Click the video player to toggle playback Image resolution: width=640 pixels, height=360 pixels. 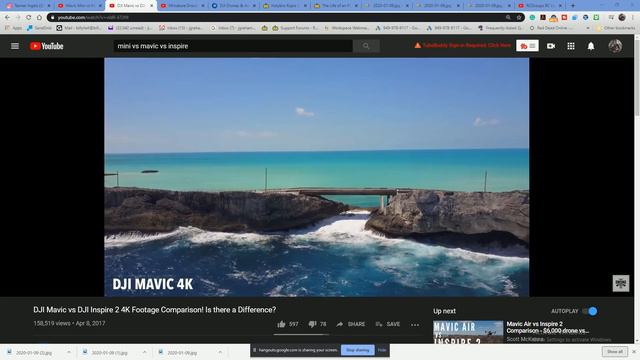316,177
